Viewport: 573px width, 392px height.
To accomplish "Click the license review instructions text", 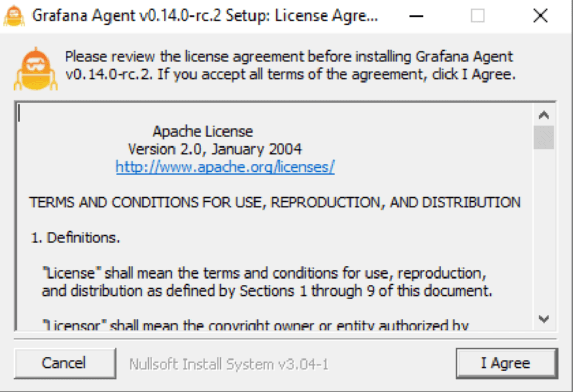I will [x=289, y=66].
